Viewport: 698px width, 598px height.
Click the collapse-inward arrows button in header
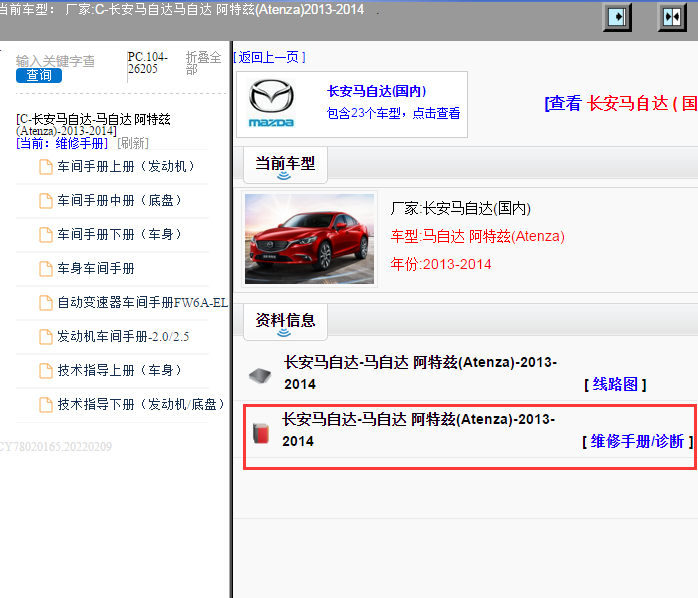[672, 17]
